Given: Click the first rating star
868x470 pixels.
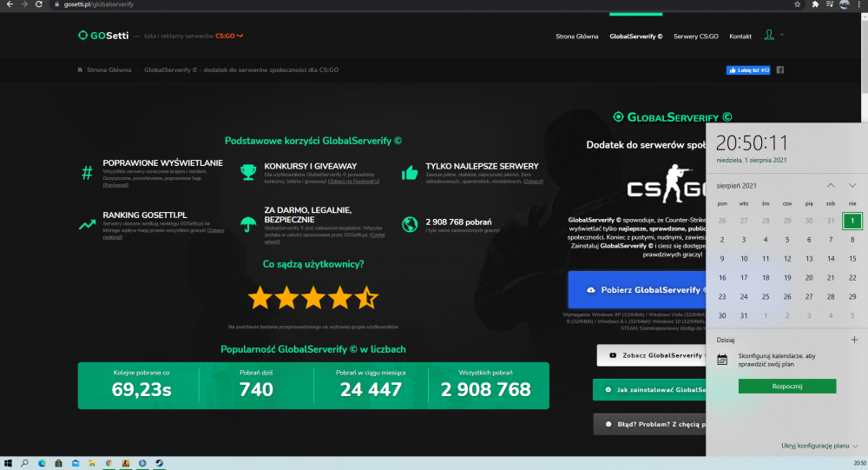Looking at the screenshot, I should 260,298.
